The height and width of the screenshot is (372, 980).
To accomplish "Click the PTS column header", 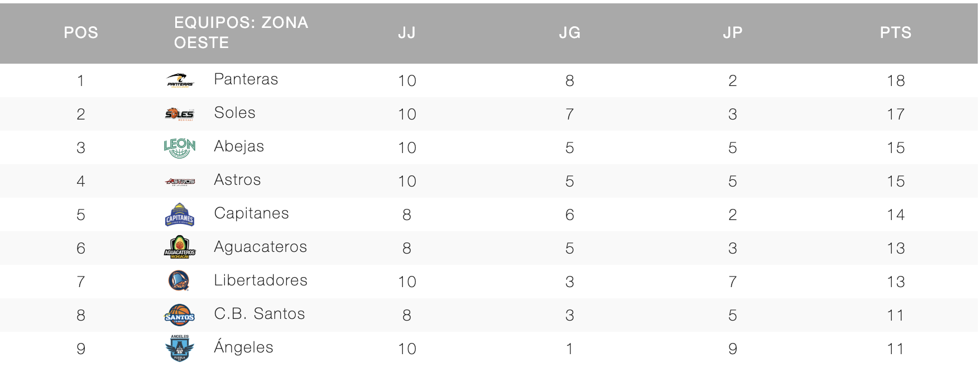I will tap(896, 33).
